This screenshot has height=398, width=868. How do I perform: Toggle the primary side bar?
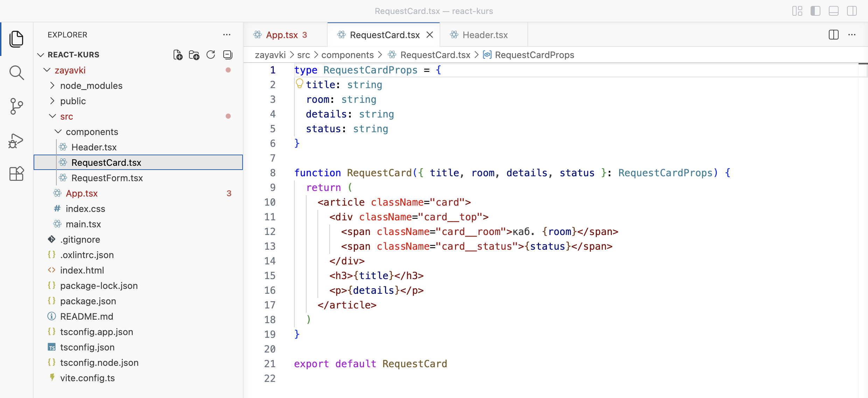[815, 11]
